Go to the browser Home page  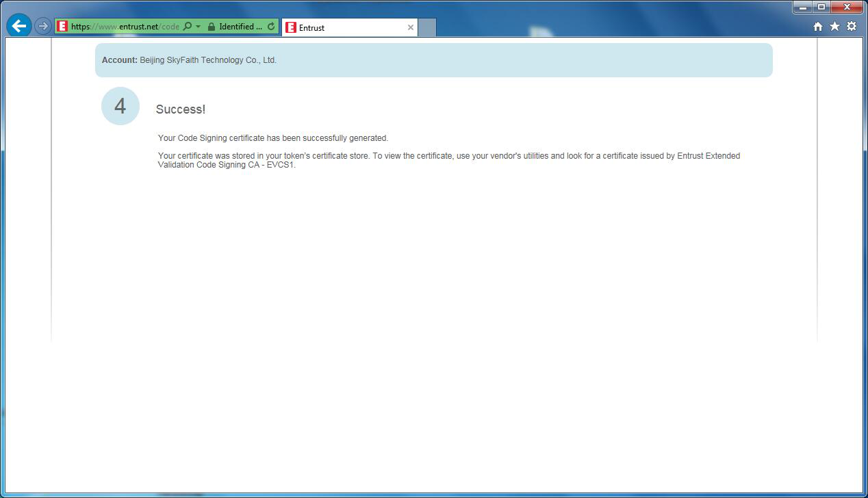817,26
